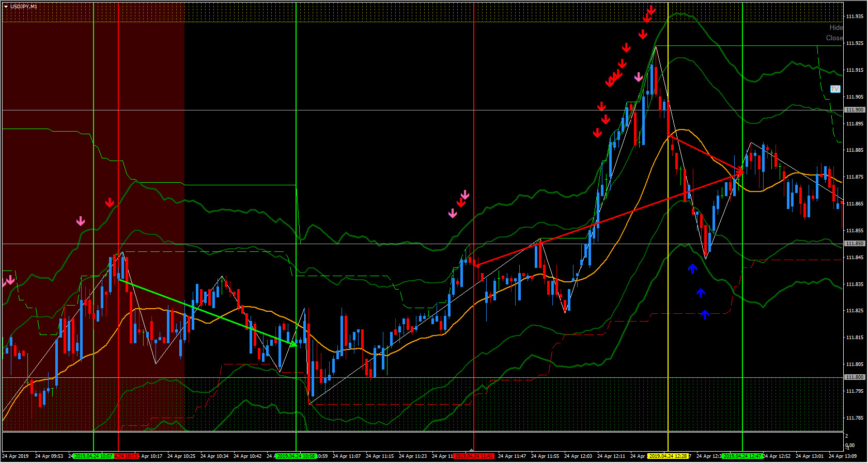Select the red down arrow beside the 10:13 line
Image resolution: width=868 pixels, height=463 pixels.
click(x=110, y=202)
